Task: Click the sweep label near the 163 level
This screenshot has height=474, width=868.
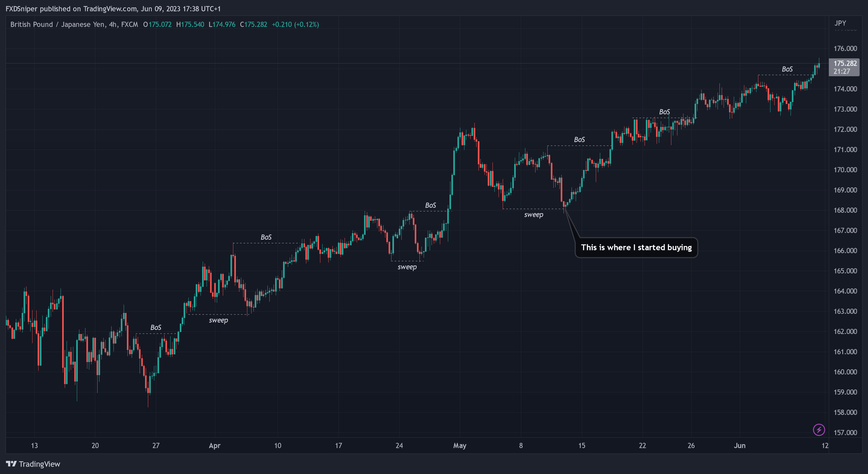Action: [x=218, y=320]
